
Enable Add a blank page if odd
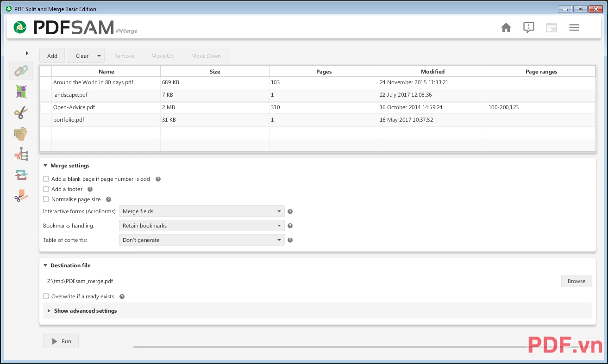click(46, 179)
